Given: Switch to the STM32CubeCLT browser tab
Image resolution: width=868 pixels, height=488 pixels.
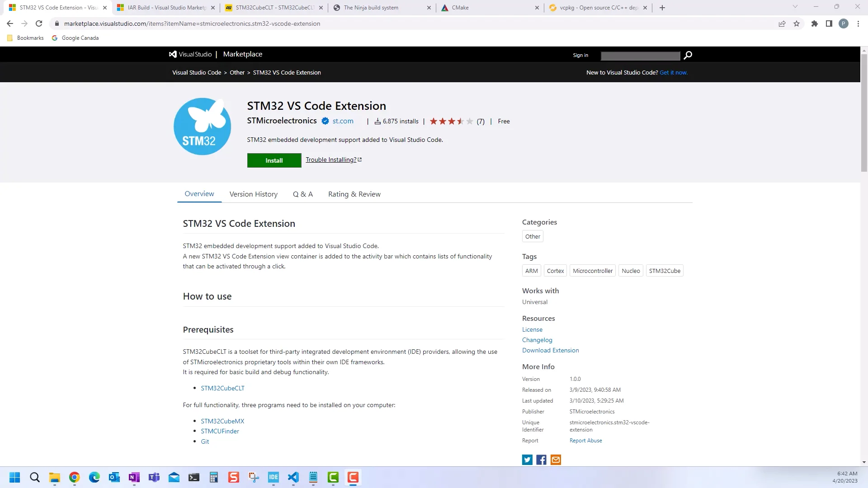Looking at the screenshot, I should point(274,8).
